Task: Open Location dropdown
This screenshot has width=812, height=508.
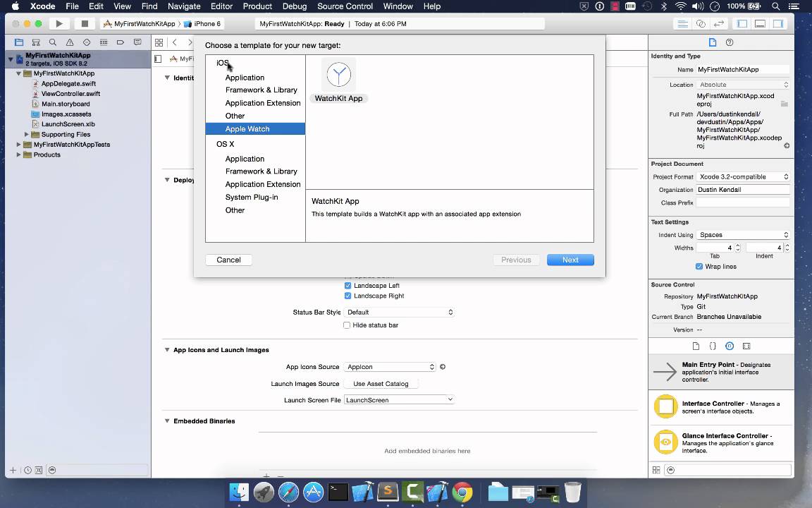Action: point(743,85)
